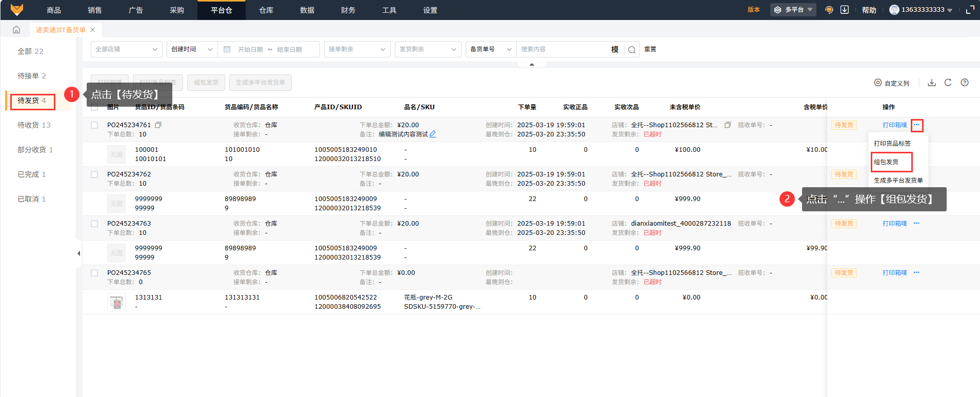Open more actions for order PO245234763
980x397 pixels.
tap(916, 224)
